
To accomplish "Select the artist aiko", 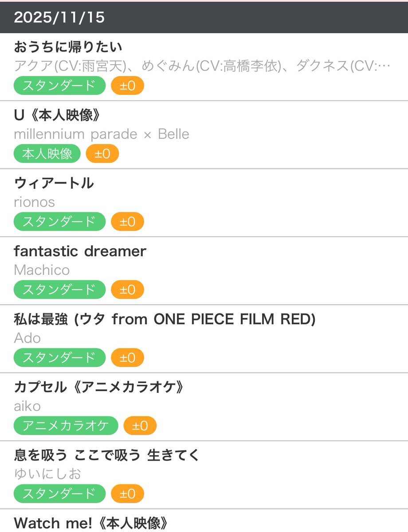I will 27,406.
